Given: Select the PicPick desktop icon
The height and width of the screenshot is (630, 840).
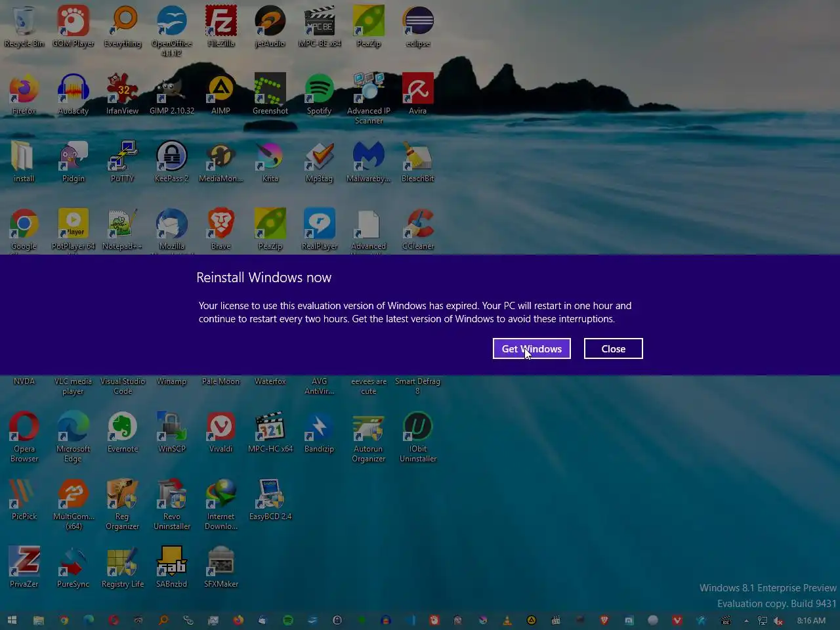Looking at the screenshot, I should (x=24, y=500).
